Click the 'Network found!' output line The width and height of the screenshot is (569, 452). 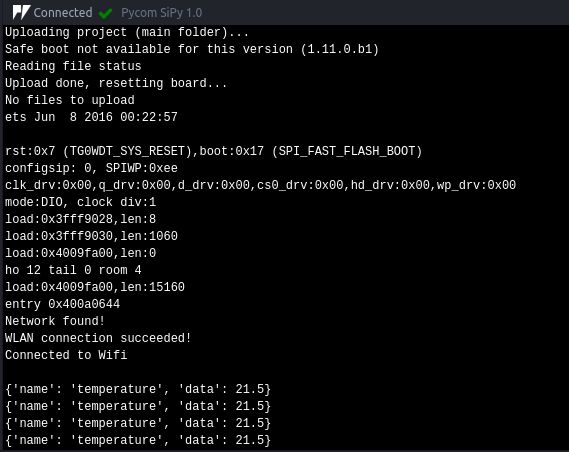(x=55, y=321)
